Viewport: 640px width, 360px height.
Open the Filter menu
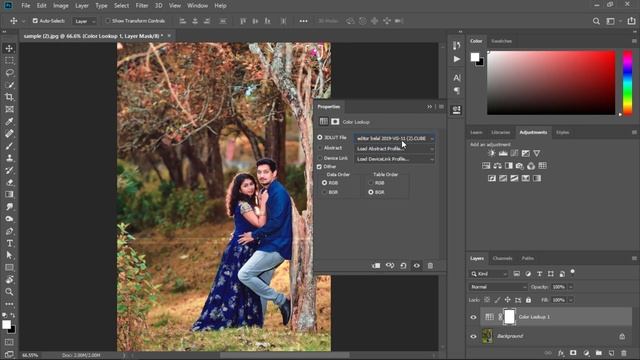click(142, 6)
